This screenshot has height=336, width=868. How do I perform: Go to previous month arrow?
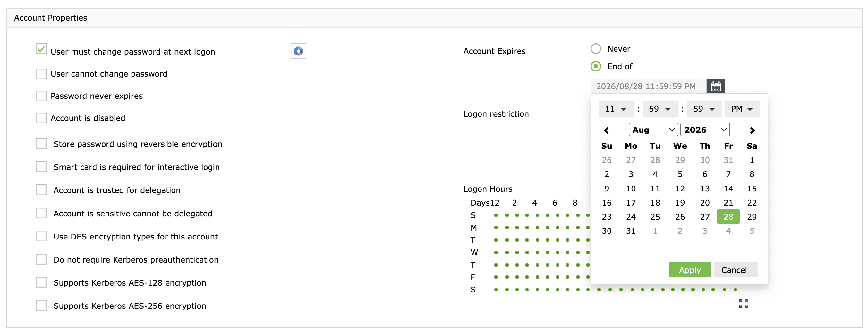click(x=606, y=130)
